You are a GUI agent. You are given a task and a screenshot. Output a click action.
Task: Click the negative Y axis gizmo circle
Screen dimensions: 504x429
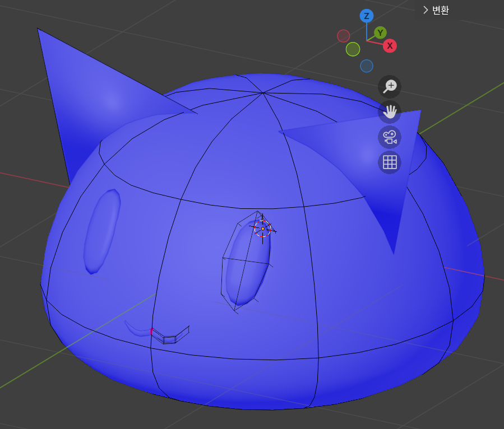(x=353, y=49)
